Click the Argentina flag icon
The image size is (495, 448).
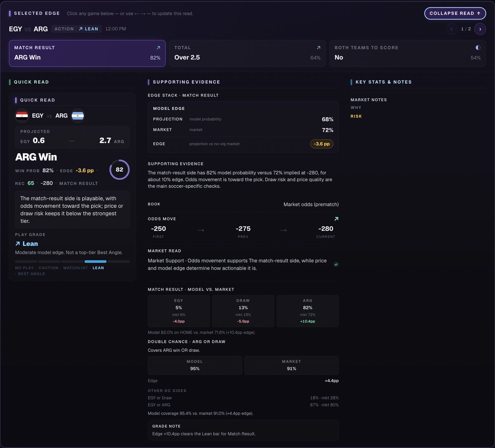click(x=78, y=116)
